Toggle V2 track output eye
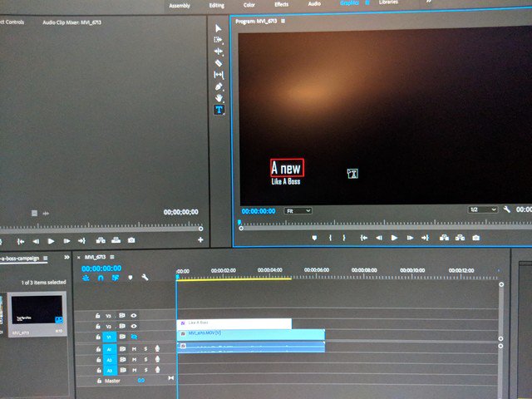The height and width of the screenshot is (399, 532). (x=134, y=326)
